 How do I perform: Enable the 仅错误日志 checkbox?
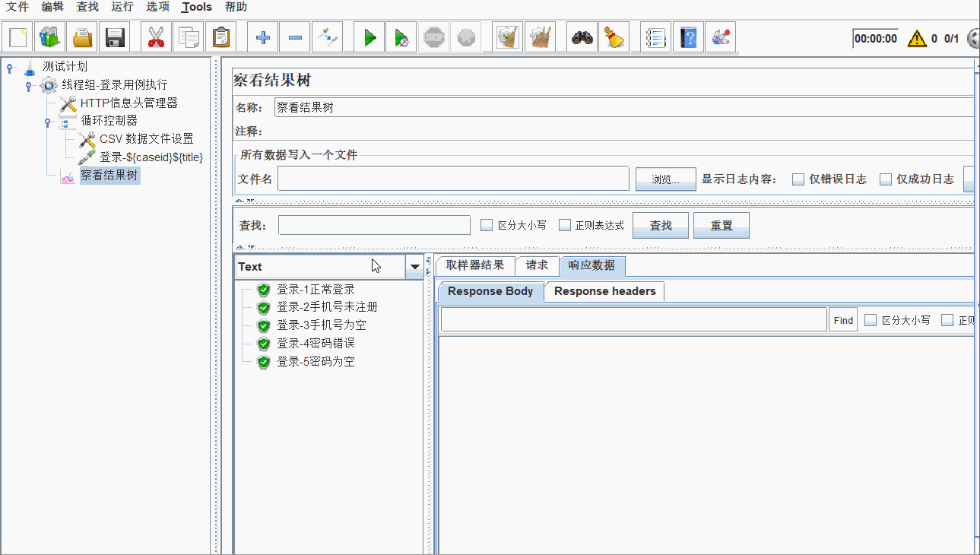coord(798,179)
